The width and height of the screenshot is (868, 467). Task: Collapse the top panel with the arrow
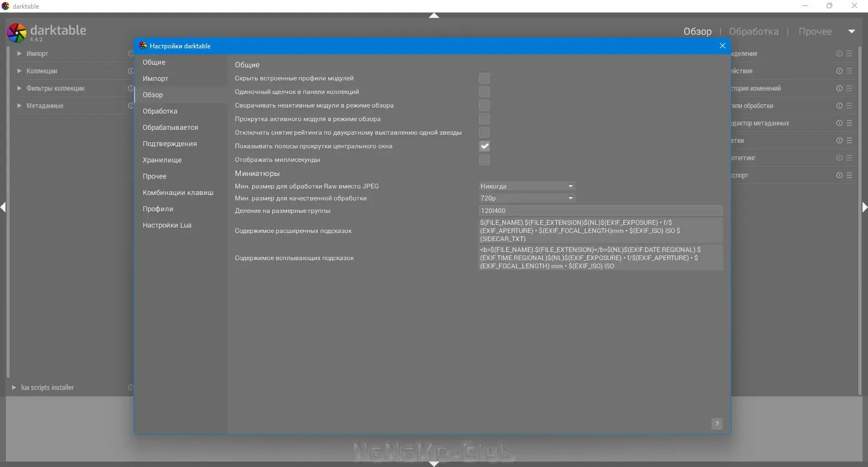coord(434,16)
